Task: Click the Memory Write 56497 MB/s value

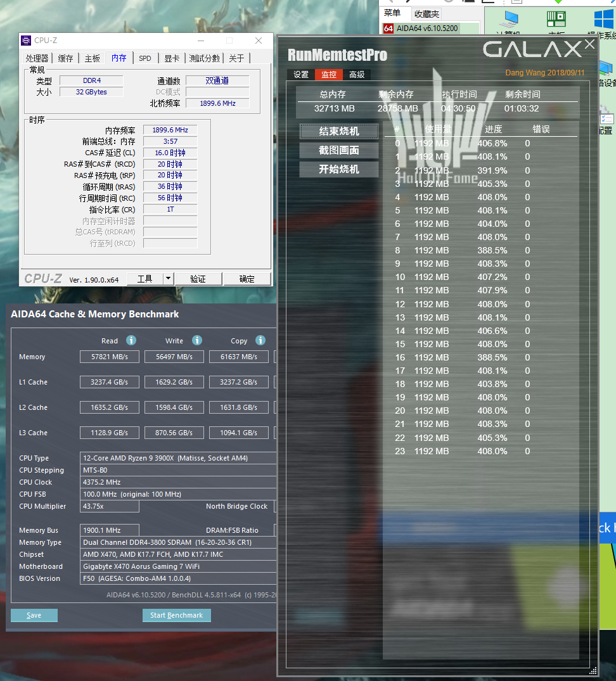Action: 174,357
